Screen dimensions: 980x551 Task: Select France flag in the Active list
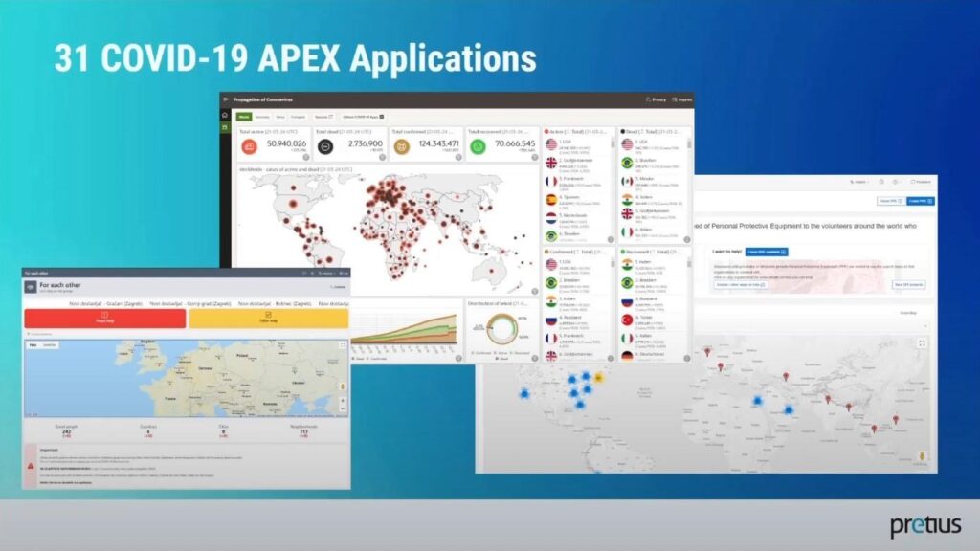coord(550,181)
